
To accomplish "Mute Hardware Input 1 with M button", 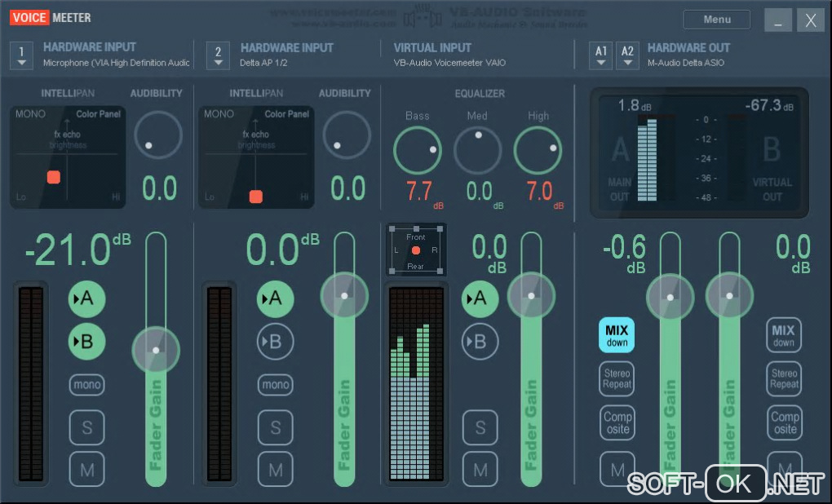I will 87,469.
